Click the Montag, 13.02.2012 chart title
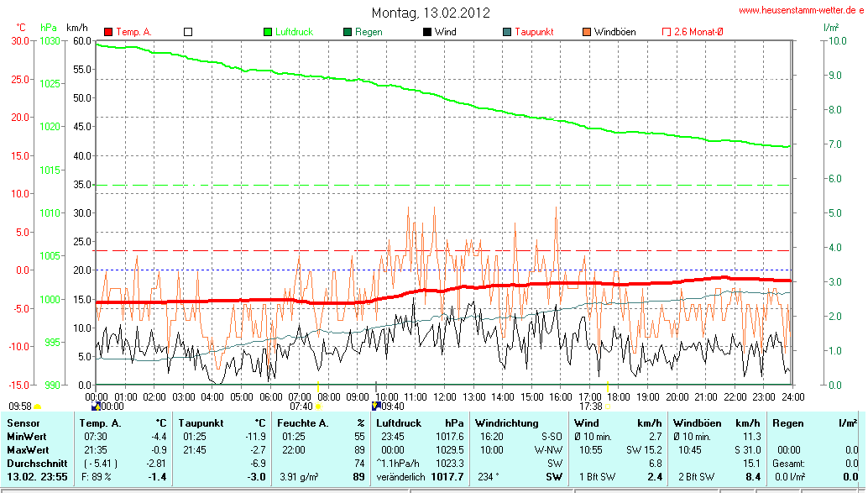Image resolution: width=868 pixels, height=493 pixels. [431, 13]
